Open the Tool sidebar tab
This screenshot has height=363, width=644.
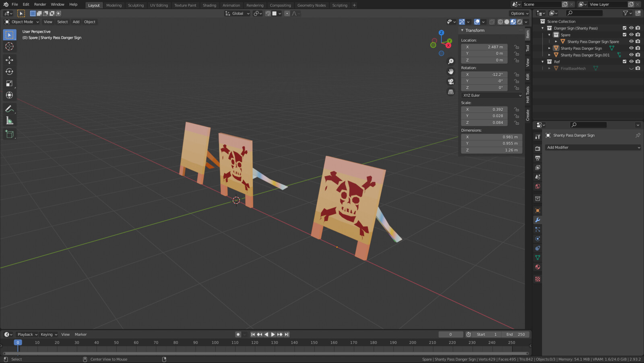pyautogui.click(x=528, y=48)
